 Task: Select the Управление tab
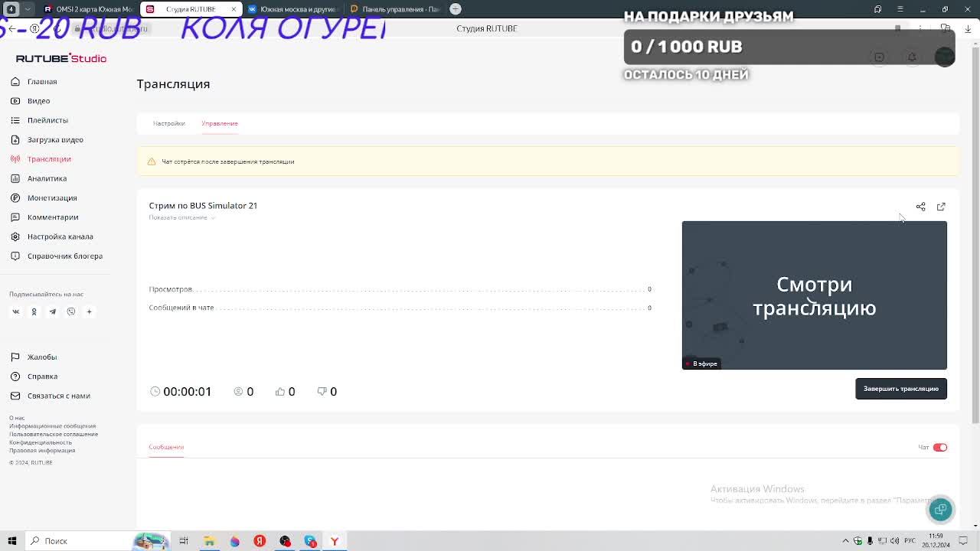coord(220,123)
